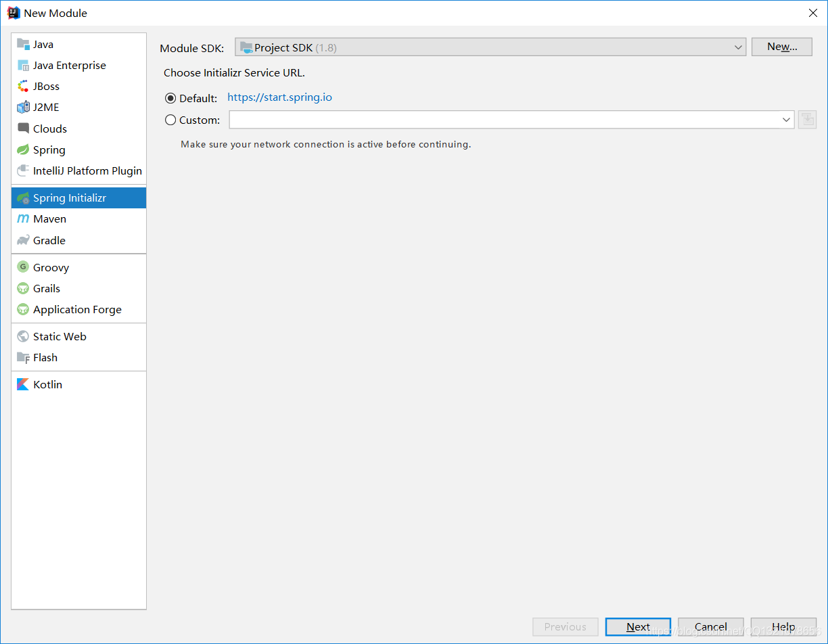Click the Spring Initializr icon
828x644 pixels.
[x=23, y=198]
